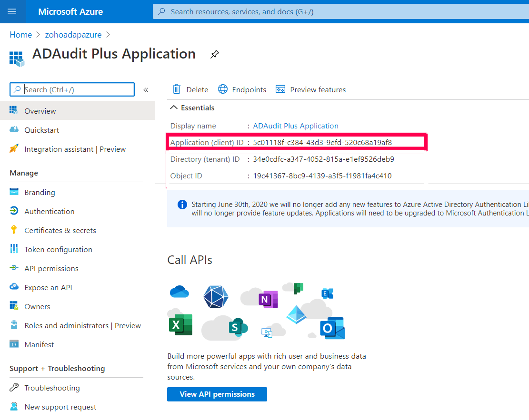Expand the Endpoints panel
This screenshot has width=529, height=420.
[242, 89]
